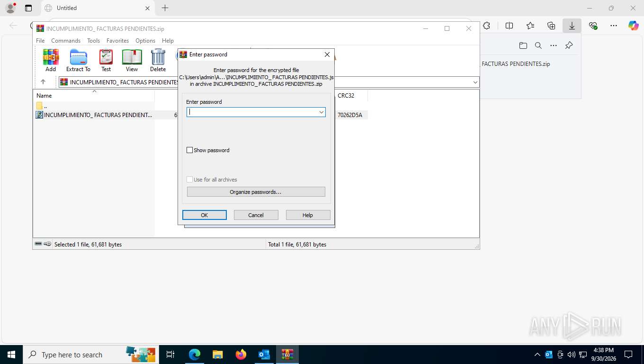644x364 pixels.
Task: Expand the archive path address dropdown
Action: coord(475,82)
